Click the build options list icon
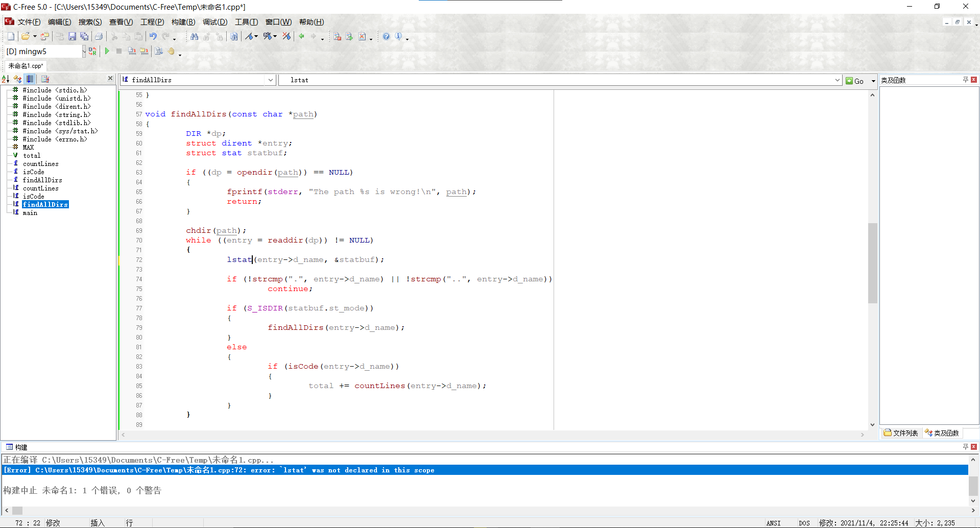Image resolution: width=980 pixels, height=528 pixels. point(159,51)
